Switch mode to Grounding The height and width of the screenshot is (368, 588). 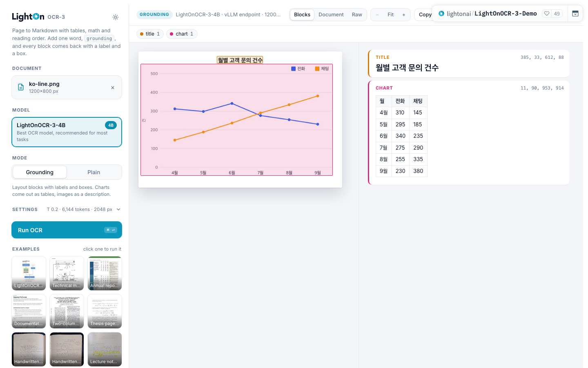[40, 172]
